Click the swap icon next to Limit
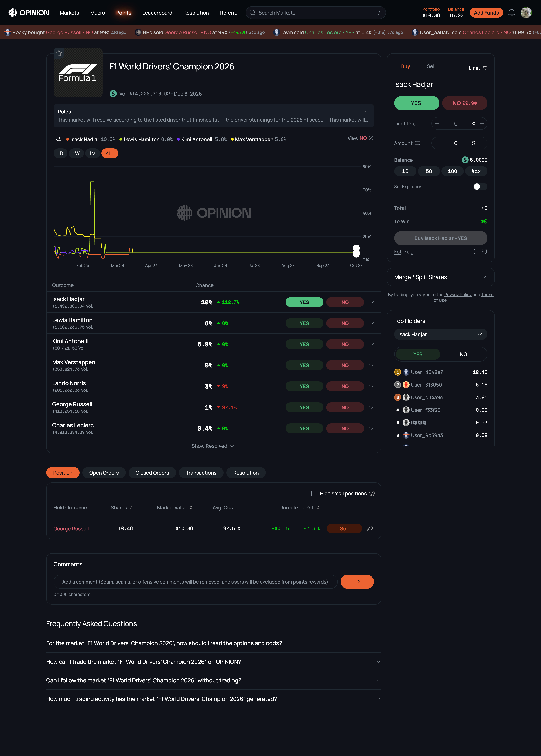Viewport: 541px width, 756px height. click(485, 68)
